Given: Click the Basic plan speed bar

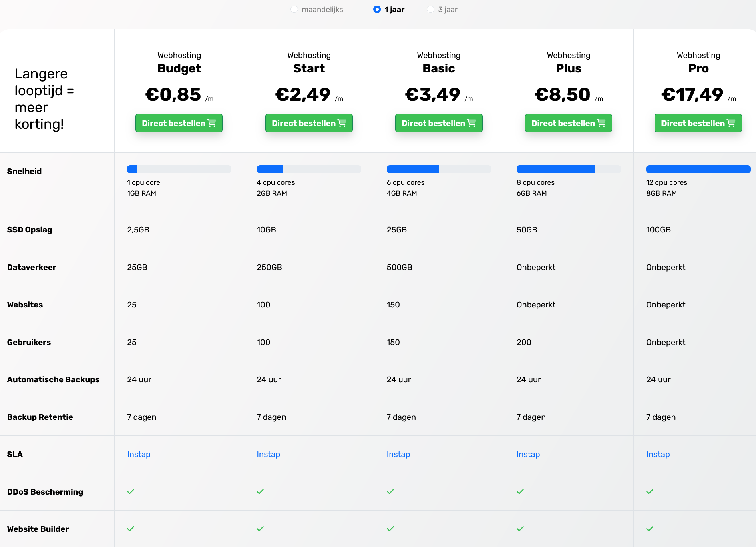Looking at the screenshot, I should pos(439,169).
